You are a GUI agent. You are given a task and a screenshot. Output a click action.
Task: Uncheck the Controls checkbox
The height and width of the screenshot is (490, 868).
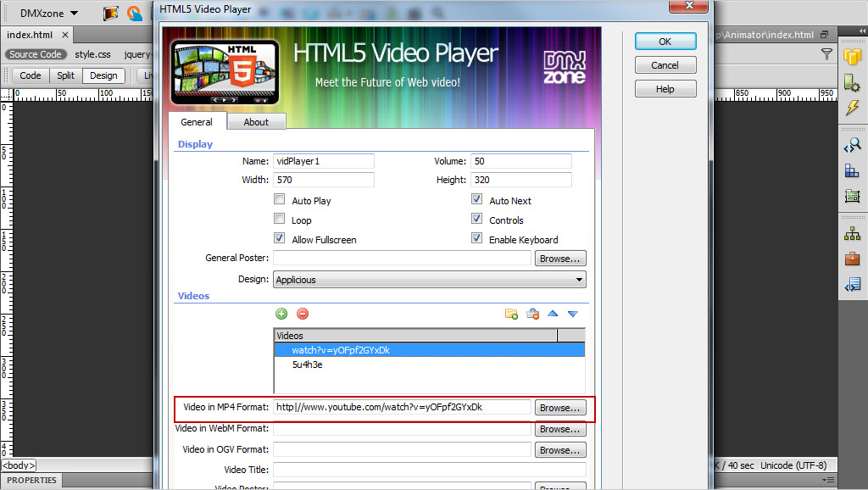click(476, 219)
